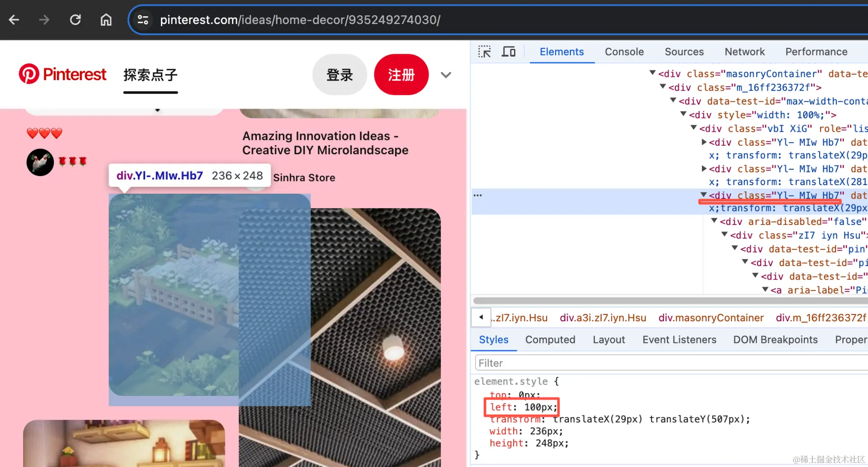
Task: Focus the address bar URL
Action: [x=300, y=20]
